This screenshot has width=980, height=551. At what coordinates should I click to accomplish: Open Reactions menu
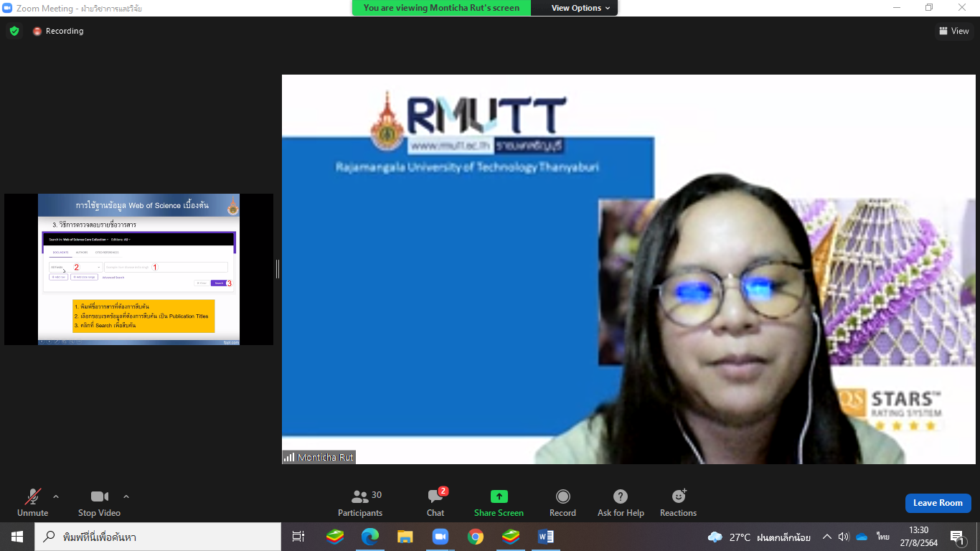pos(678,502)
